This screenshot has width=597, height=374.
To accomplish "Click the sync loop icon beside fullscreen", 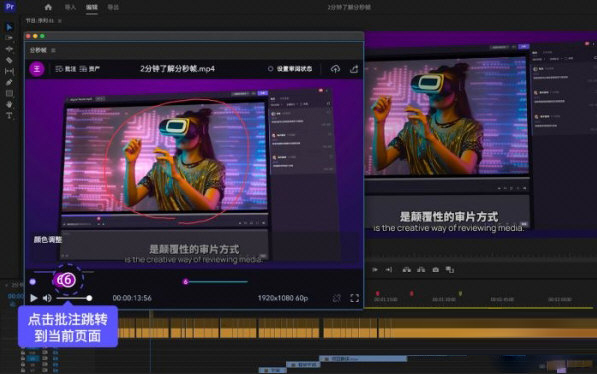I will point(337,298).
